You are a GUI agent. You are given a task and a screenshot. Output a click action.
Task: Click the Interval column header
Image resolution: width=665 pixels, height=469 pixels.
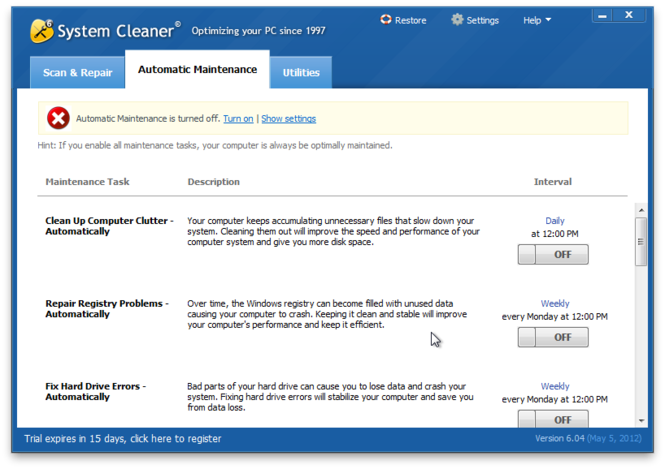point(553,182)
